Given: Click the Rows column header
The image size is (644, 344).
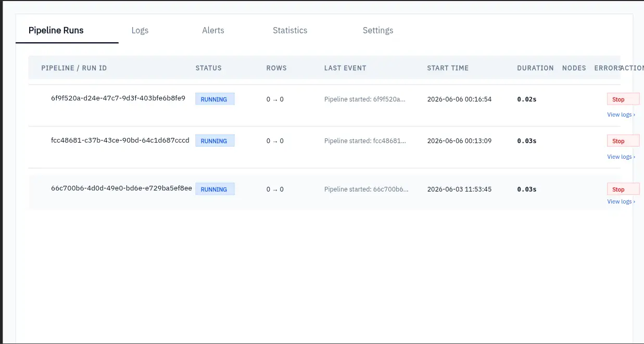Looking at the screenshot, I should [276, 68].
